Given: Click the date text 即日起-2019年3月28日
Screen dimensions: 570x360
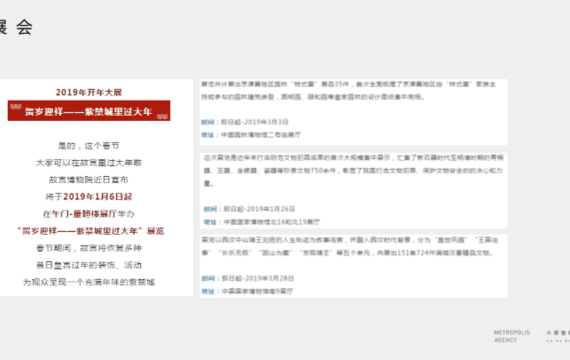Looking at the screenshot, I should tap(257, 279).
